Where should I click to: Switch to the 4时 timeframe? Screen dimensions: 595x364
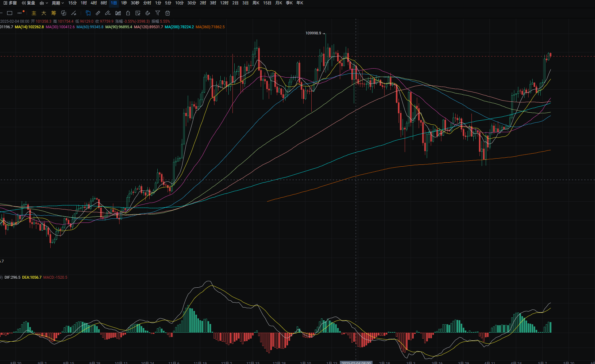click(93, 3)
